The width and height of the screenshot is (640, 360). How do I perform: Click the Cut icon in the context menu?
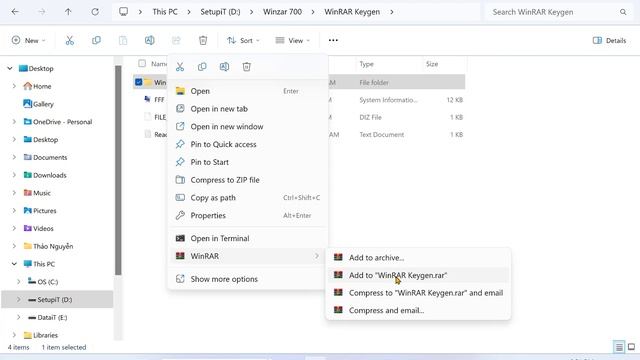click(x=180, y=67)
